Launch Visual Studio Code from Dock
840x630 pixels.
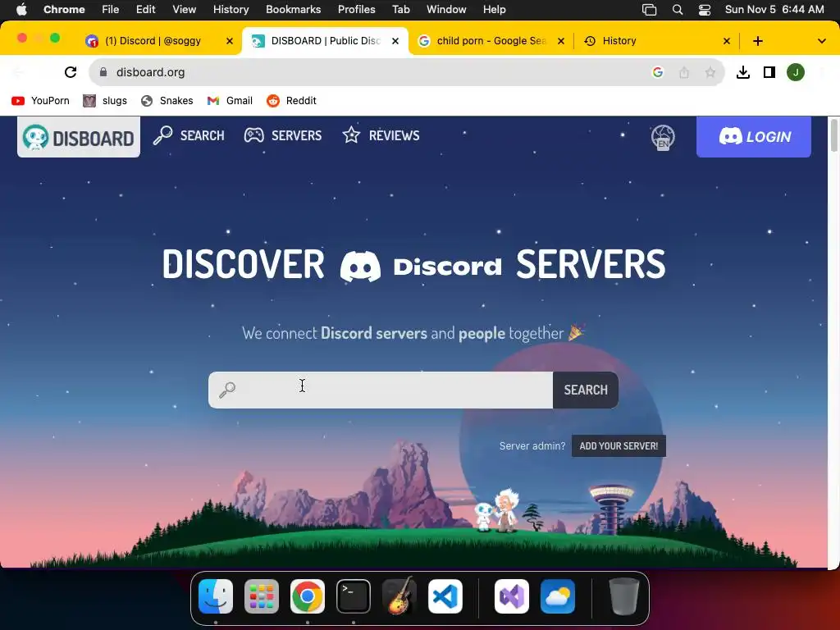click(x=445, y=596)
